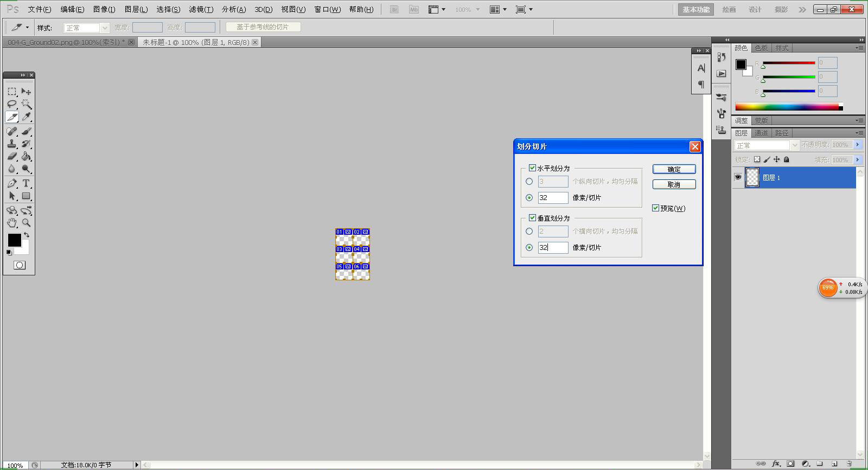
Task: Pick the Zoom tool in toolbox
Action: coord(26,223)
